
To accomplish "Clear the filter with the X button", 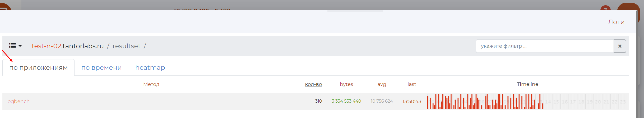I will 620,46.
